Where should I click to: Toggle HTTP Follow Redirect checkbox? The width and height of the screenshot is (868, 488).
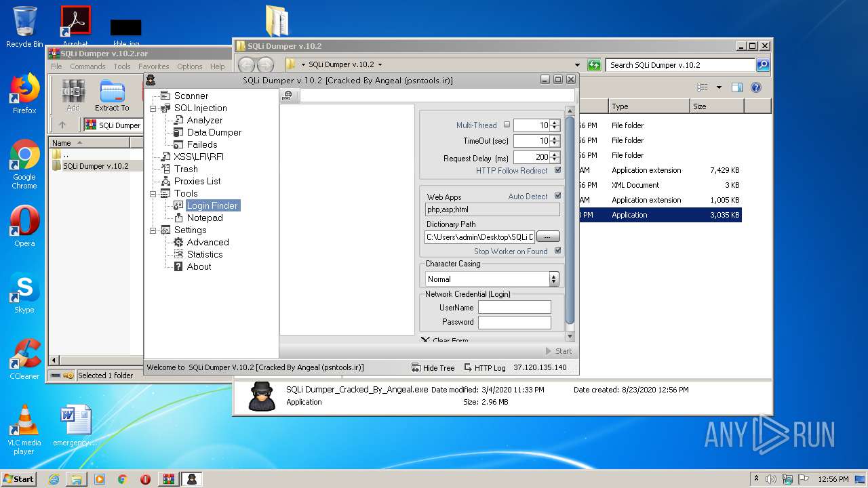click(558, 170)
